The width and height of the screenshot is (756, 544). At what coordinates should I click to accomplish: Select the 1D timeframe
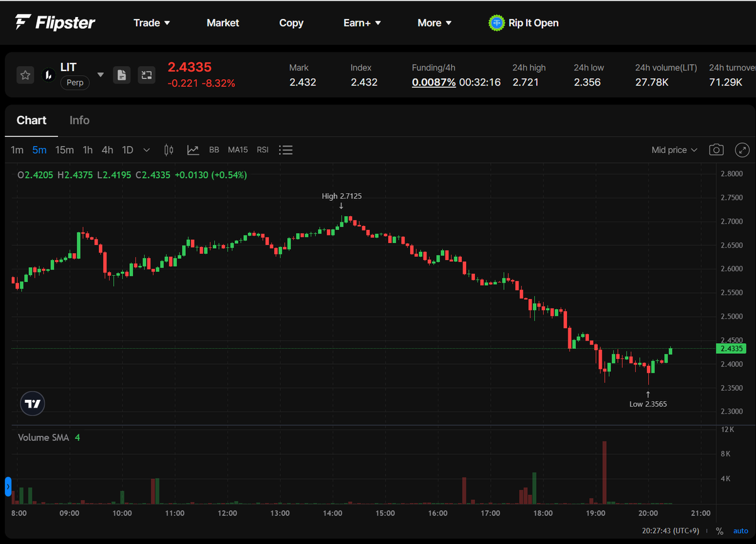(x=128, y=150)
